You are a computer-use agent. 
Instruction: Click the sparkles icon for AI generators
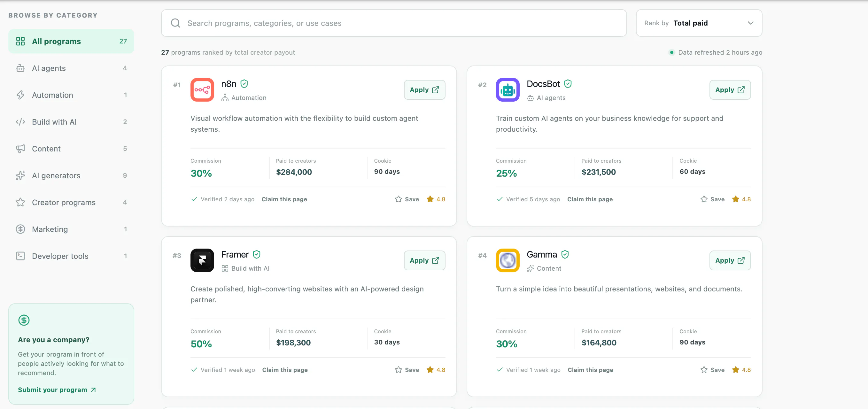20,175
